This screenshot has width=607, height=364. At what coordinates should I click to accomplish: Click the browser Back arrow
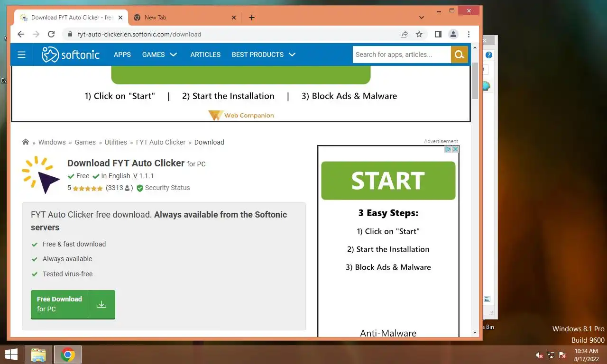[20, 34]
